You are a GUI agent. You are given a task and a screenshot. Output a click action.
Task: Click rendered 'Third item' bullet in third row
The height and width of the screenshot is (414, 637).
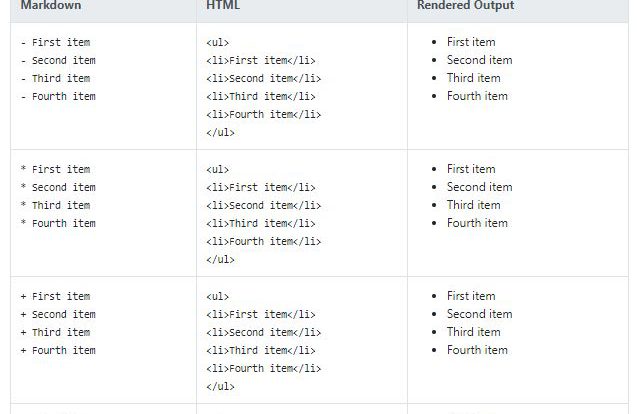474,332
